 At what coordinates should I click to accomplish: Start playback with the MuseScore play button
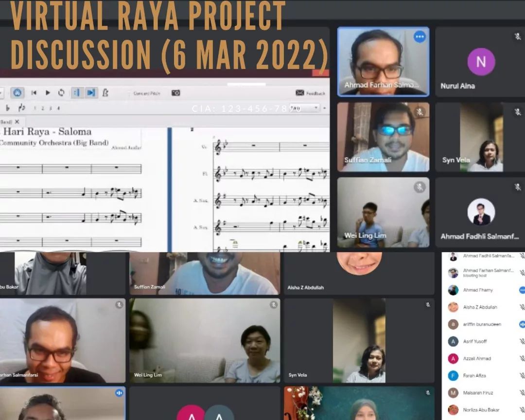tap(48, 93)
